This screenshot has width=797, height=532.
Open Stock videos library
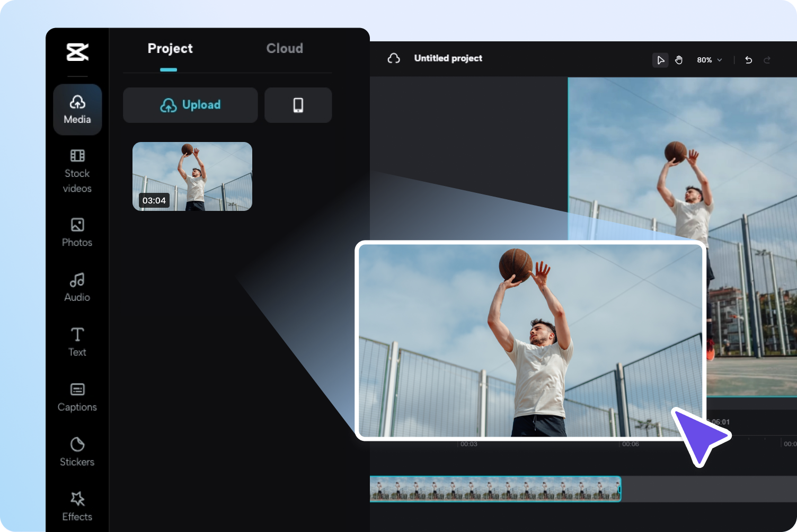click(77, 171)
